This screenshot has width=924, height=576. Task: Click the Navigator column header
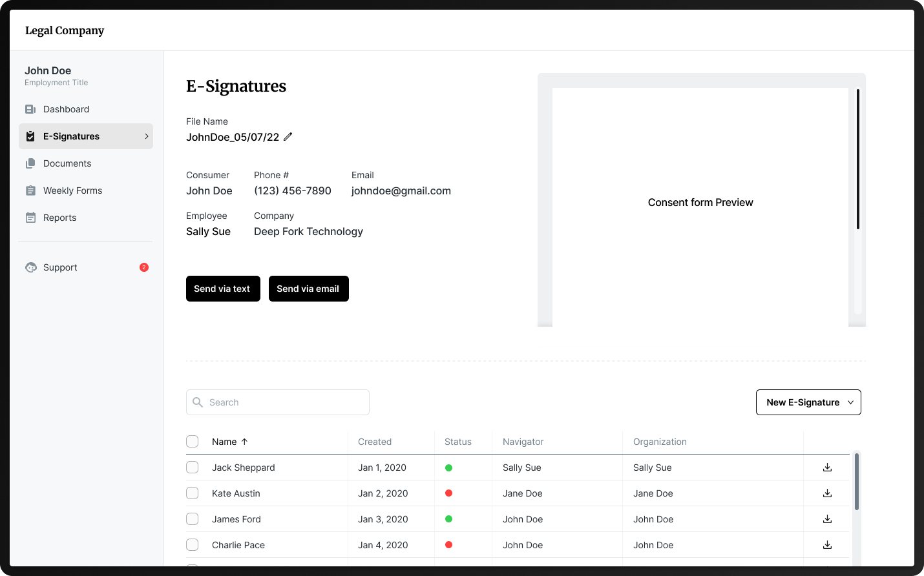523,442
